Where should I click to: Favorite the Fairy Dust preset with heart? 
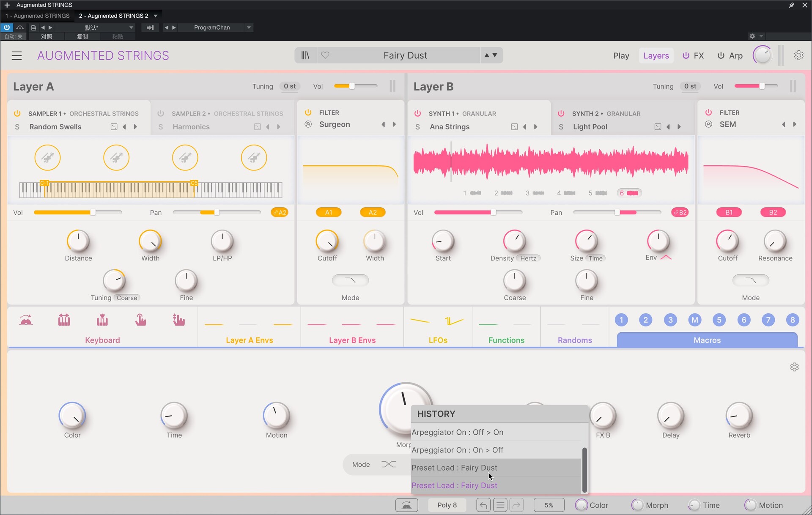click(x=325, y=55)
